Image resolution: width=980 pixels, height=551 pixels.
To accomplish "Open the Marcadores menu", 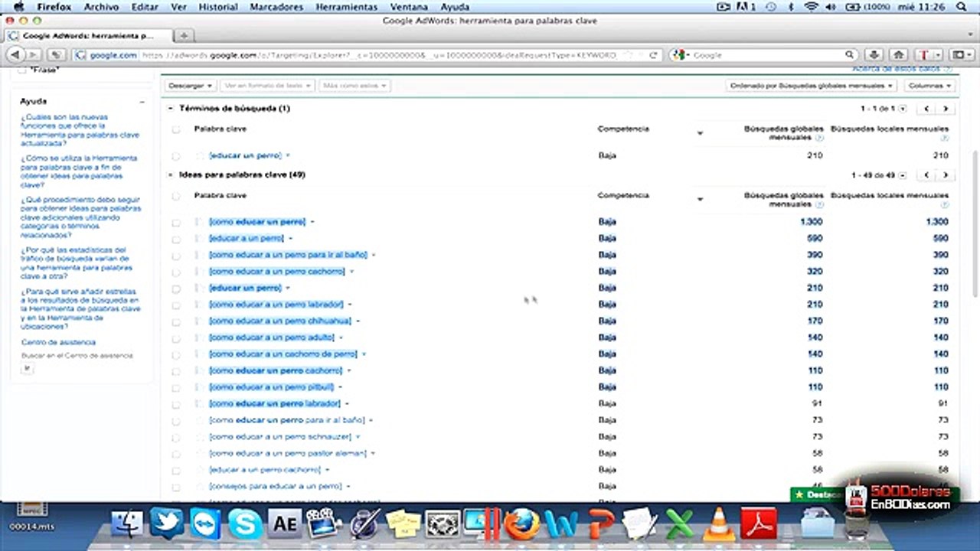I will click(278, 7).
